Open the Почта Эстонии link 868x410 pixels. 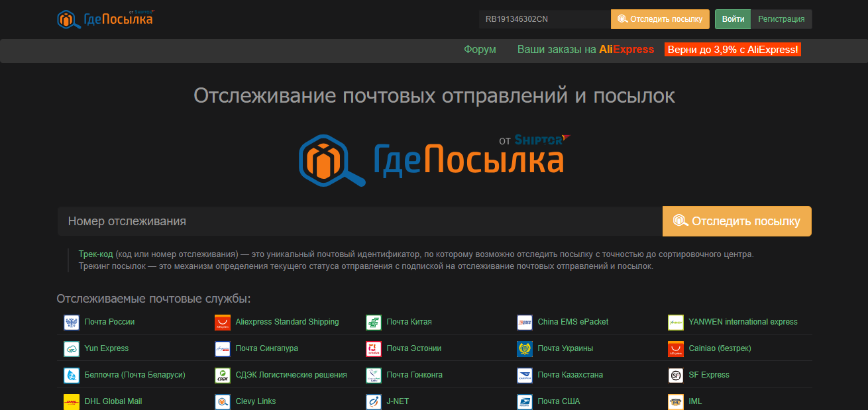pyautogui.click(x=414, y=348)
